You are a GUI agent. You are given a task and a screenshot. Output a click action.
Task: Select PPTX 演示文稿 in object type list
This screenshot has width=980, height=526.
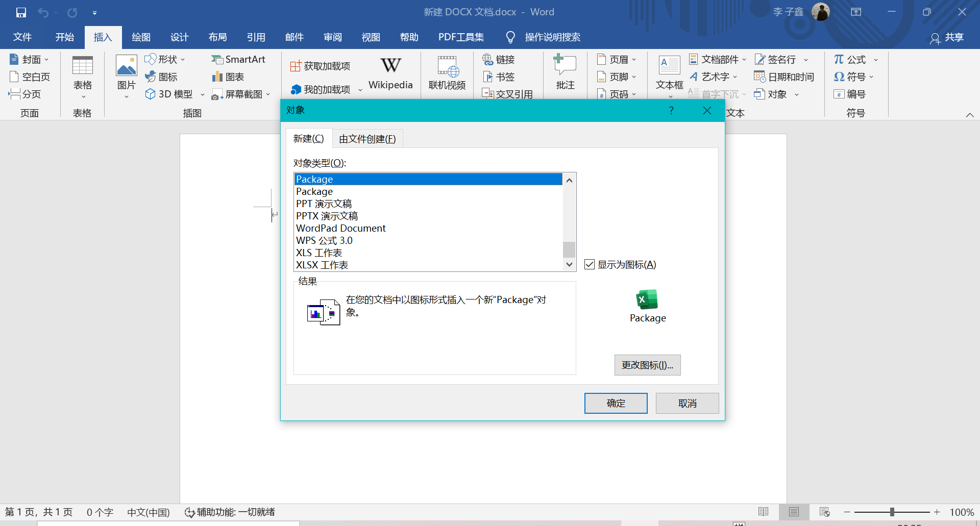pos(428,216)
